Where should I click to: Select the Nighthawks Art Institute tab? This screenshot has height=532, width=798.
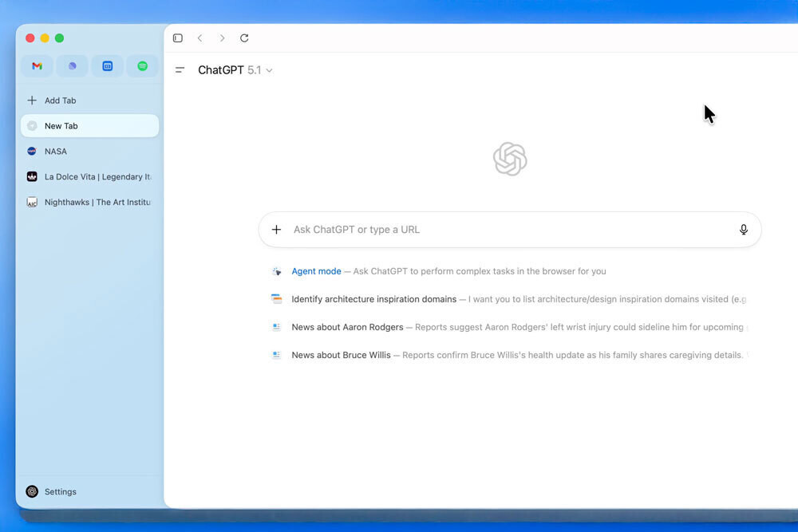tap(97, 203)
